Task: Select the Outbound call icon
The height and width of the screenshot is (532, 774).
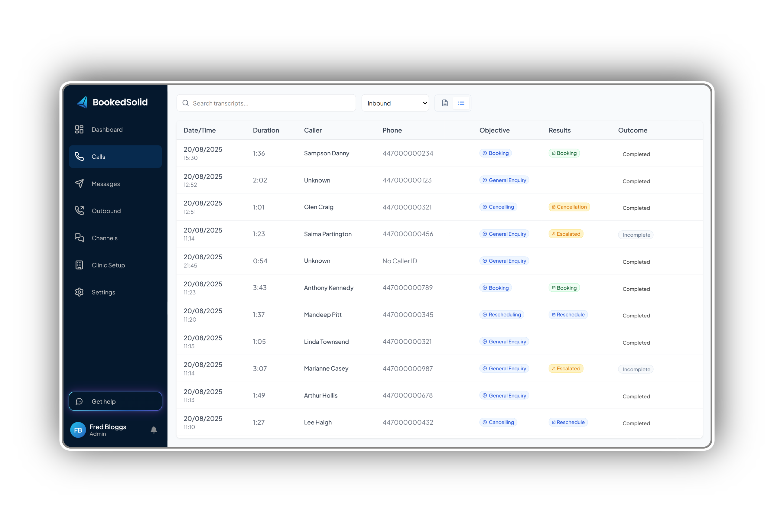Action: 79,211
